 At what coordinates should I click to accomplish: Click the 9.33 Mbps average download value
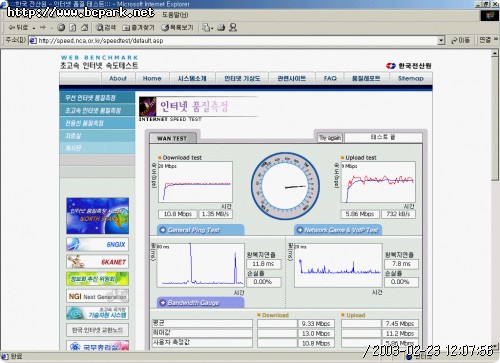(316, 324)
